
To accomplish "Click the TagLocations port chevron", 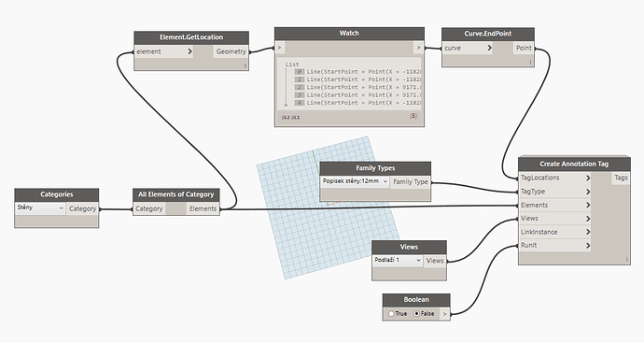I will [x=588, y=178].
